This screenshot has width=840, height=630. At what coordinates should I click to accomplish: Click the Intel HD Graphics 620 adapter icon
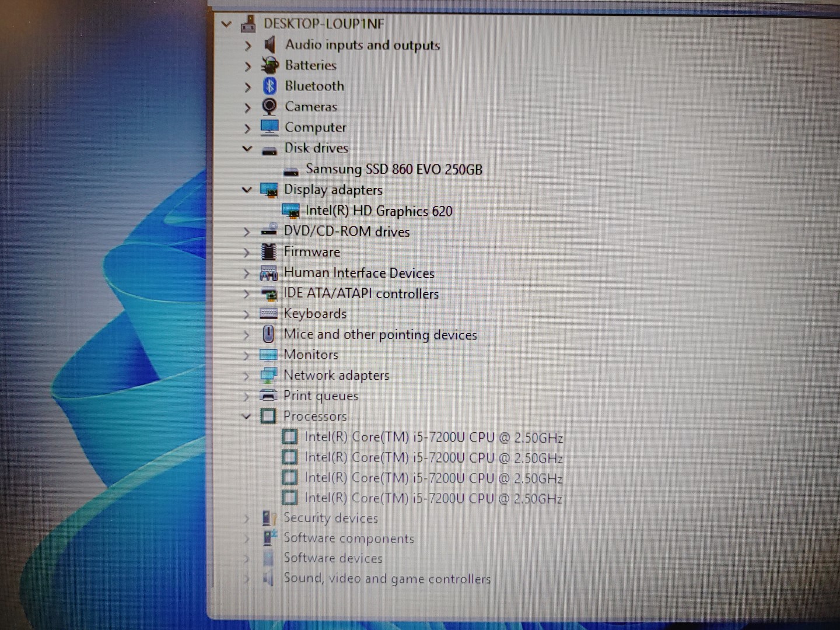pyautogui.click(x=290, y=211)
